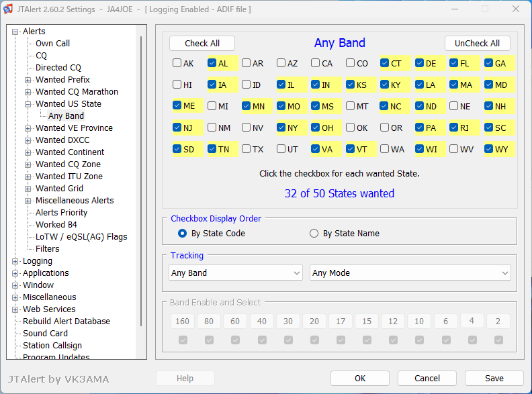Open Rebuild Alert Database page
Screen dimensions: 532x394
tap(66, 321)
